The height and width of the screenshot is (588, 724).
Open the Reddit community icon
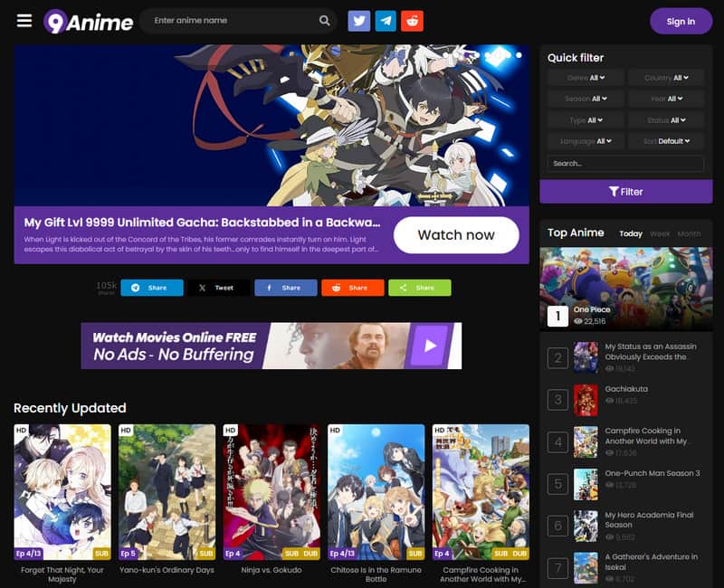[413, 20]
